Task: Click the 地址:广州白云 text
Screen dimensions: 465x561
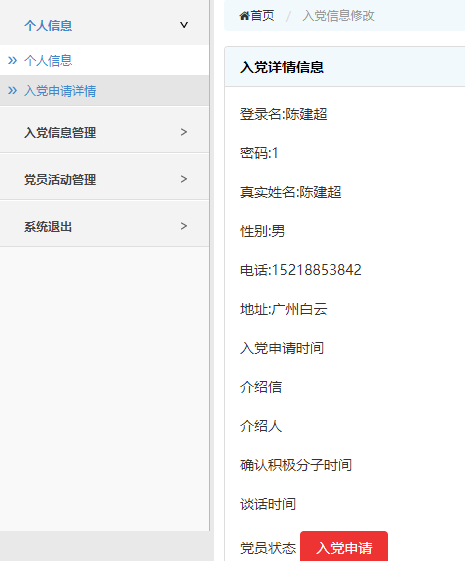Action: 283,309
